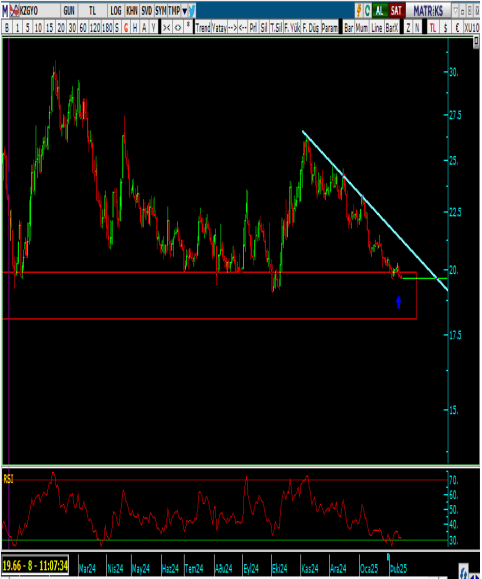Click the green C refresh icon
482x579 pixels.
[x=367, y=11]
